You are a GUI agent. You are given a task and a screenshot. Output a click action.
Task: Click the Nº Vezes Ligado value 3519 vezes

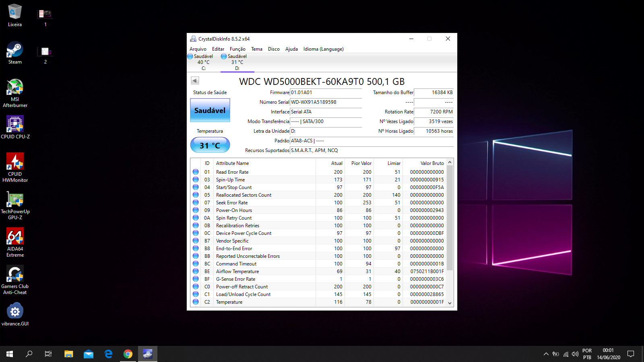click(x=434, y=121)
